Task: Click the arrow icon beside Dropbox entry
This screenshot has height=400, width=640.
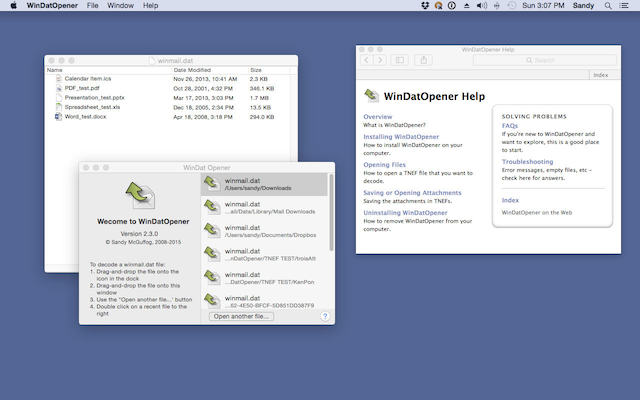Action: pos(212,231)
